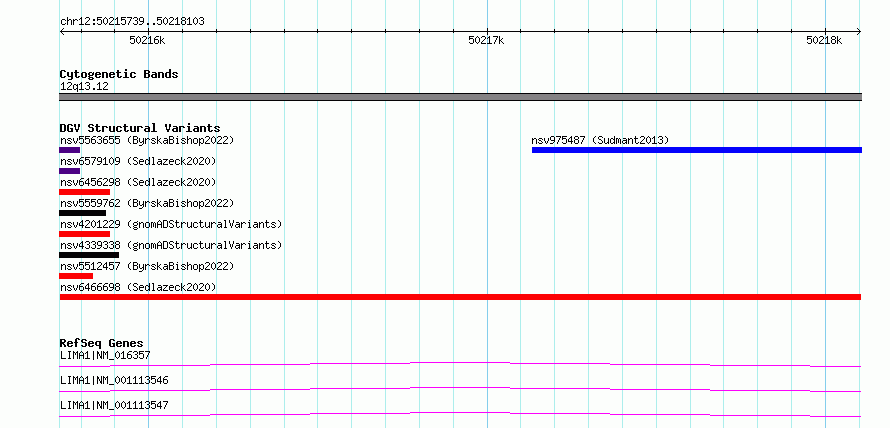Click the red bar for nsv4201229
Viewport: 890px width, 428px height.
(x=85, y=234)
